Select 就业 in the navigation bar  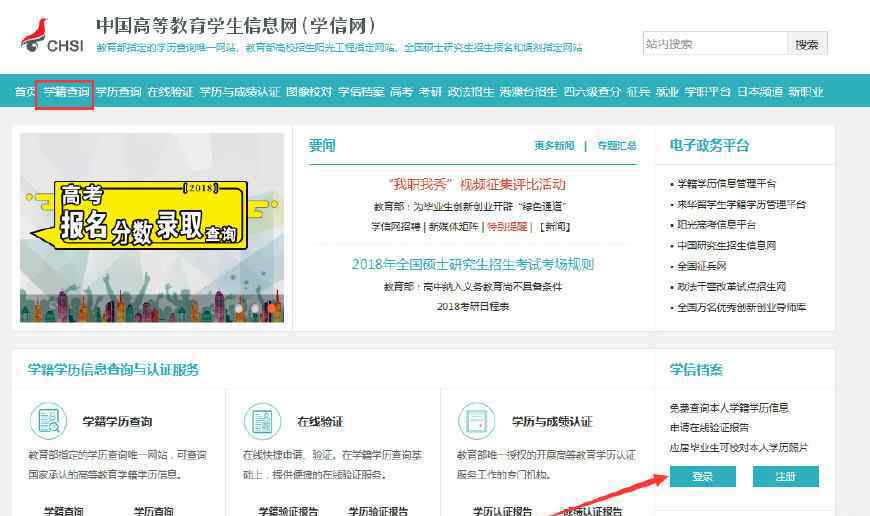(x=667, y=92)
